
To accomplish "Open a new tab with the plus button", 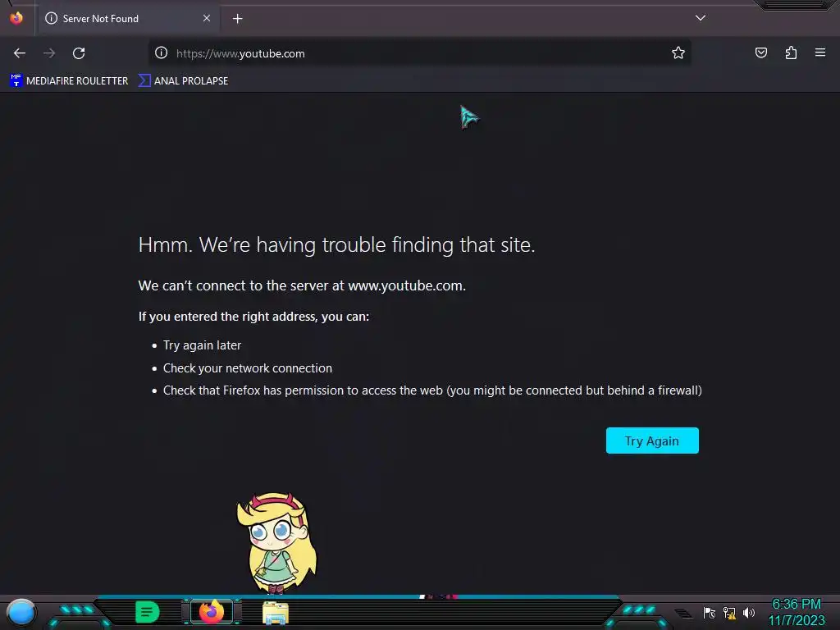I will click(x=237, y=19).
